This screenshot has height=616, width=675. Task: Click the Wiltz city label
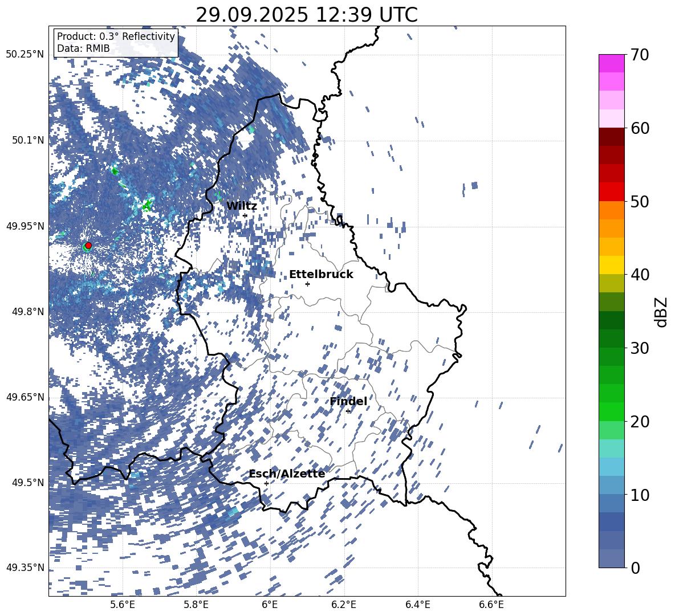click(x=242, y=206)
